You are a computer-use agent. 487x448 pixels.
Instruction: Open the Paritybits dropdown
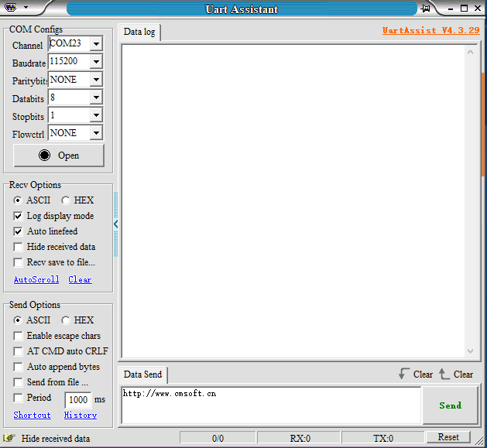[x=96, y=80]
